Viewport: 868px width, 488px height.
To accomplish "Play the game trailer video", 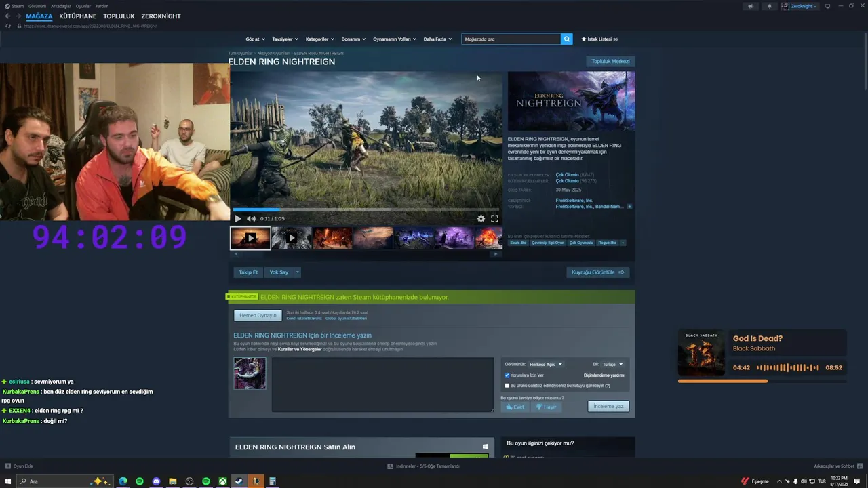I will click(x=238, y=218).
